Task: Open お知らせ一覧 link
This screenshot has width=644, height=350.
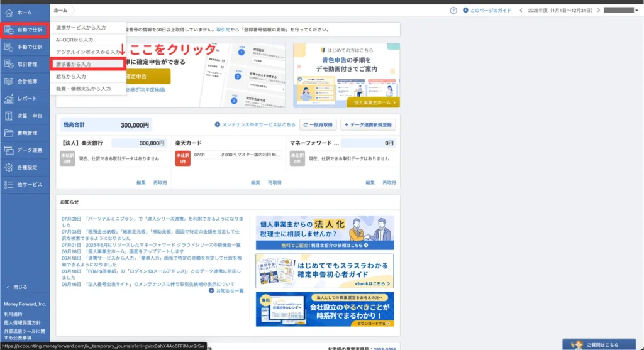Action: pyautogui.click(x=226, y=291)
